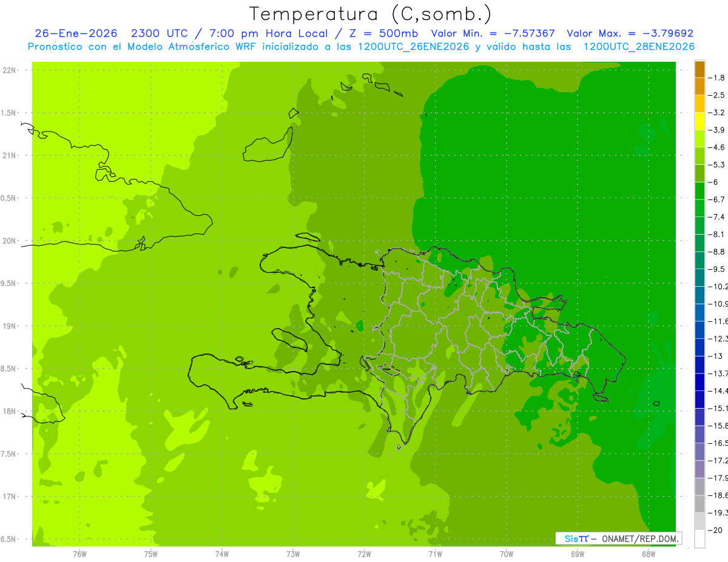The height and width of the screenshot is (562, 728).
Task: Click the white swatch below -20
Action: pos(699,539)
